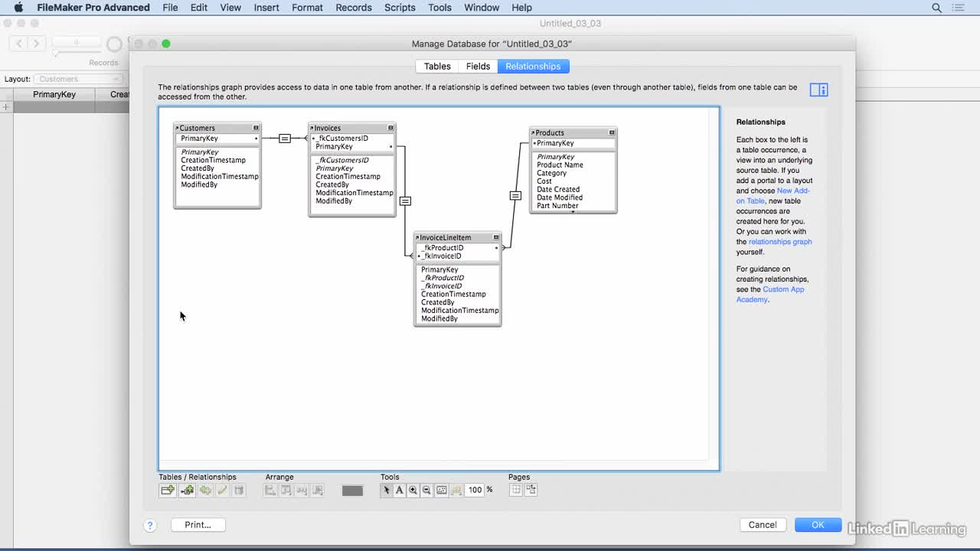Click the Cancel button

(x=763, y=525)
